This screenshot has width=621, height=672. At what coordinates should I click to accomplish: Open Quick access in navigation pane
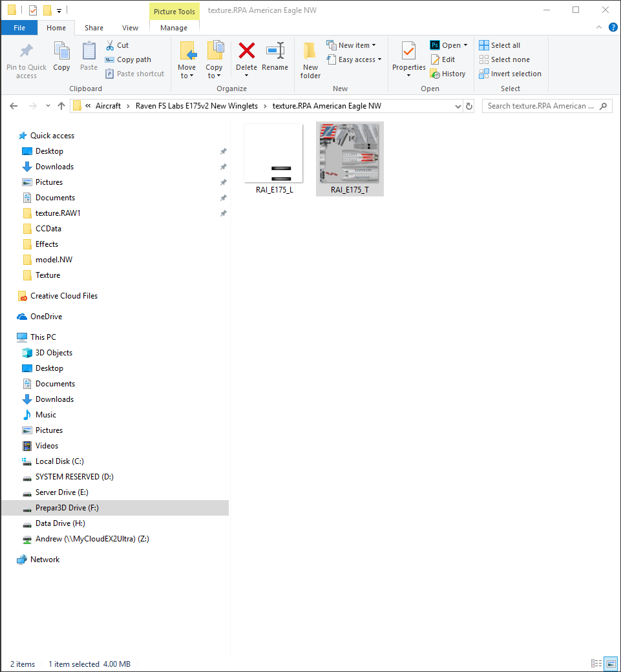[x=52, y=136]
